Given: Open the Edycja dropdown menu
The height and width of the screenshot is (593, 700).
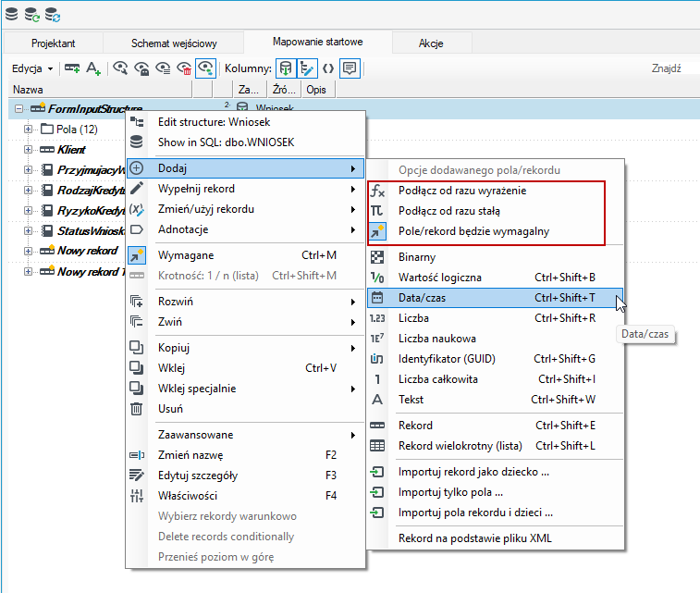Looking at the screenshot, I should coord(32,68).
